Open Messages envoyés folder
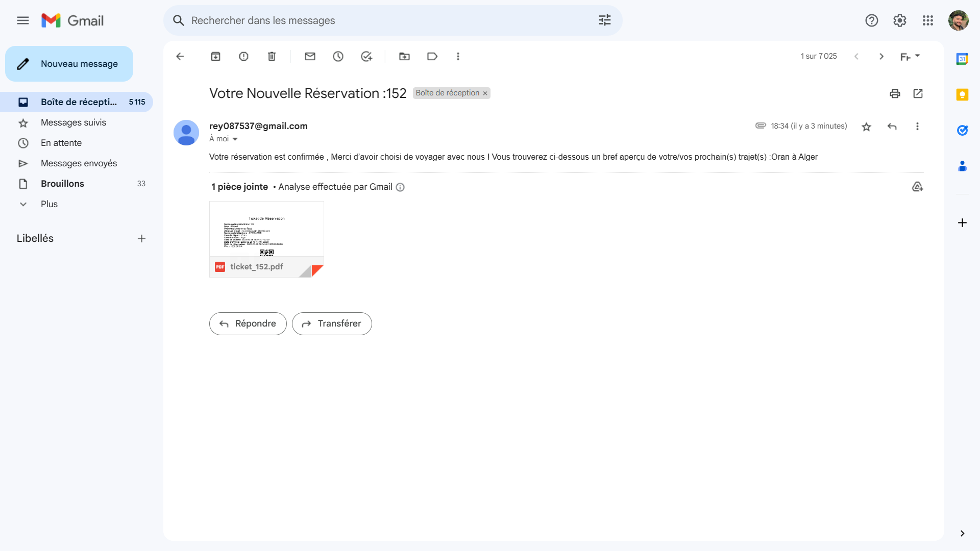The height and width of the screenshot is (551, 980). (79, 163)
